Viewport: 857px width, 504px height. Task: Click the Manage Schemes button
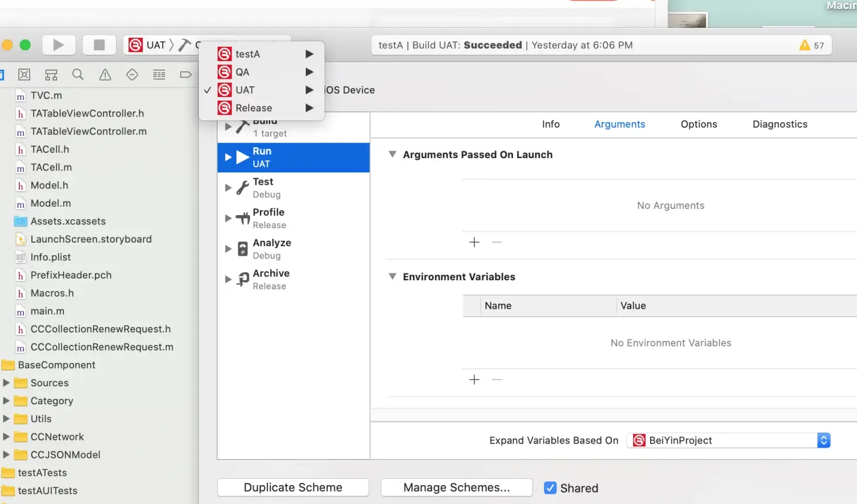click(456, 487)
